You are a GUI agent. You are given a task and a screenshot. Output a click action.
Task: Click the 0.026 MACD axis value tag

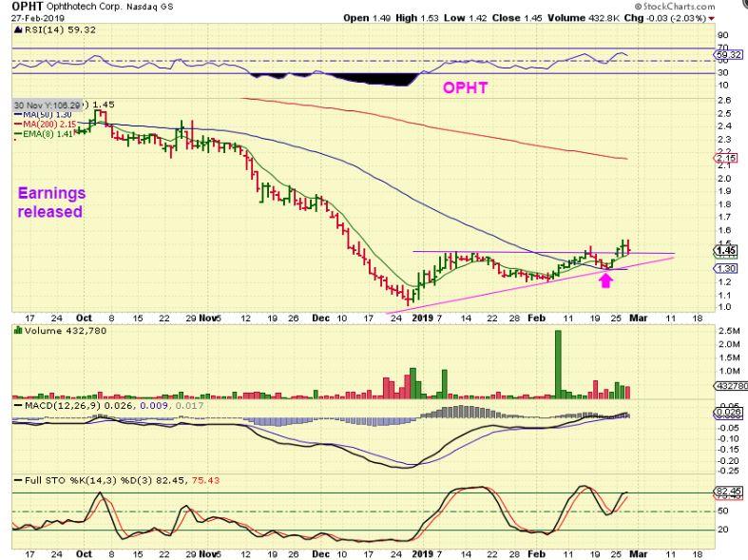729,412
